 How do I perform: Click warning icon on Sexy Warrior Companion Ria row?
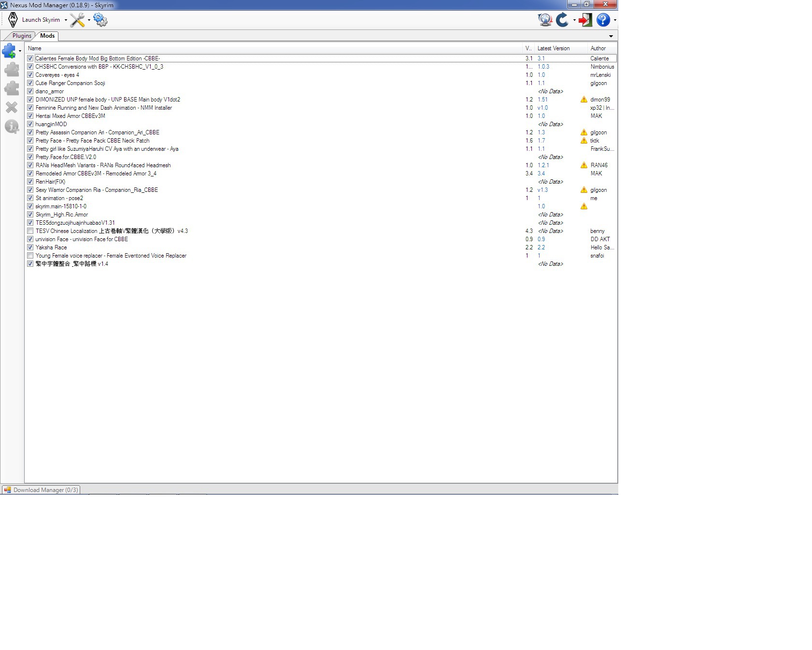click(x=584, y=190)
